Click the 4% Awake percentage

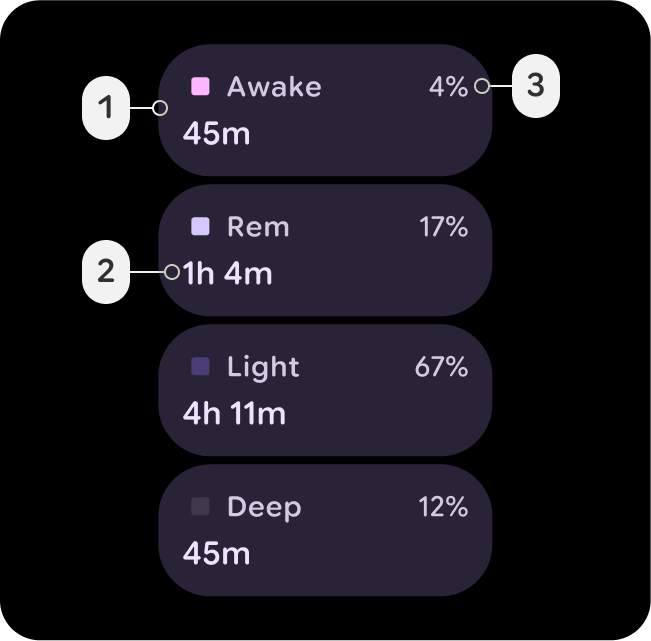(x=448, y=87)
